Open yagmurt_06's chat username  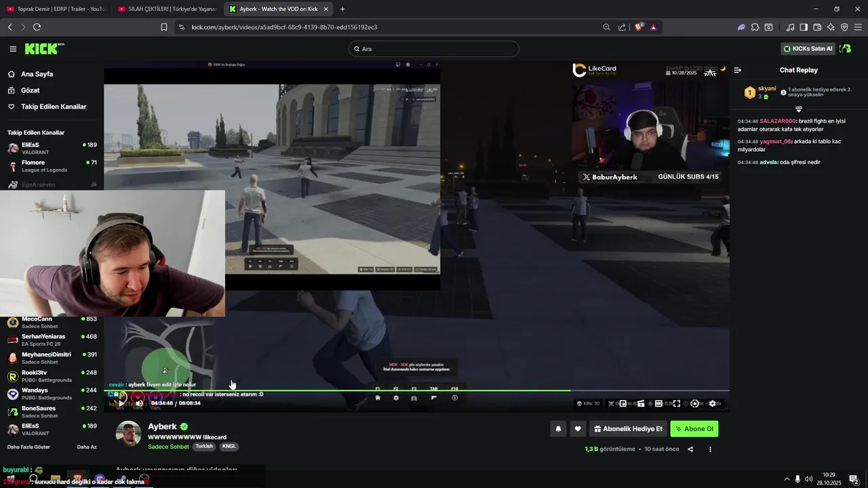[775, 142]
